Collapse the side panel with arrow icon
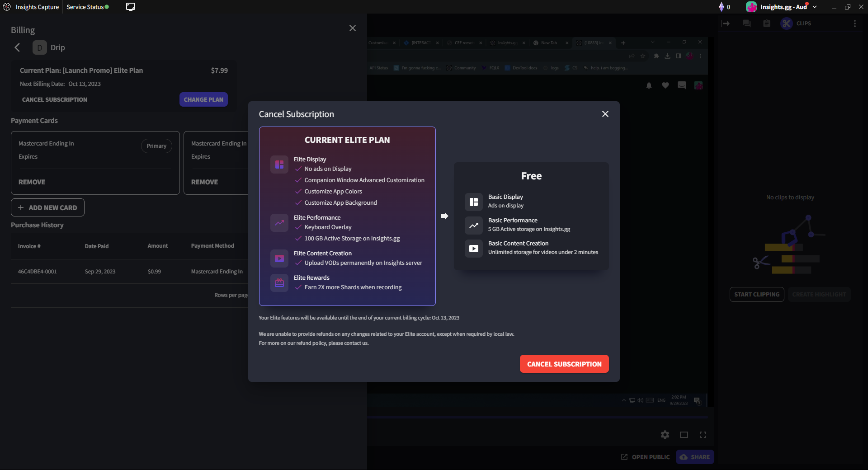 (x=726, y=23)
